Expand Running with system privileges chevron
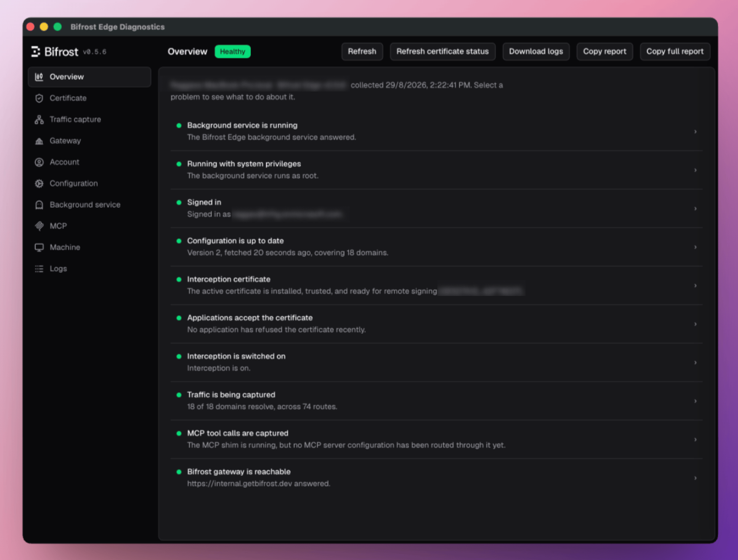Screen dimensions: 738x560 tap(695, 170)
